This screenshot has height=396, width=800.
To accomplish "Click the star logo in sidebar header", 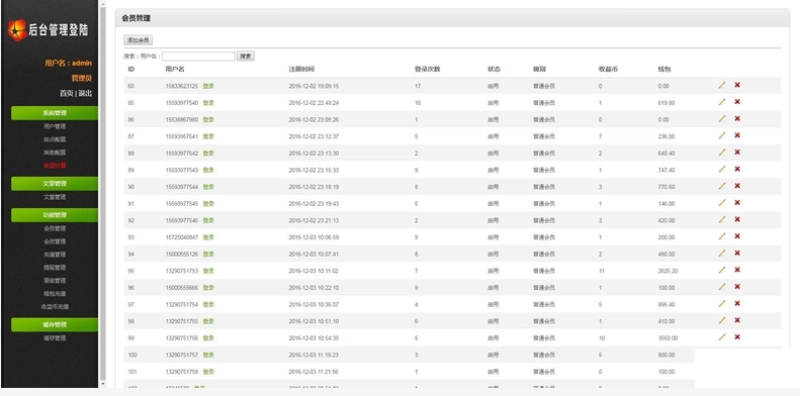I will click(x=17, y=30).
